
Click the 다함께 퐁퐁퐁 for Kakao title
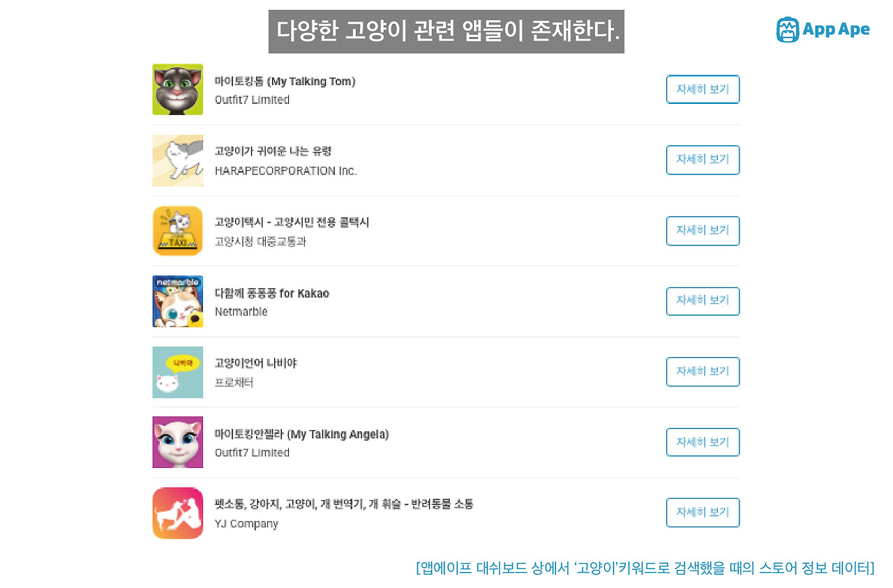271,293
